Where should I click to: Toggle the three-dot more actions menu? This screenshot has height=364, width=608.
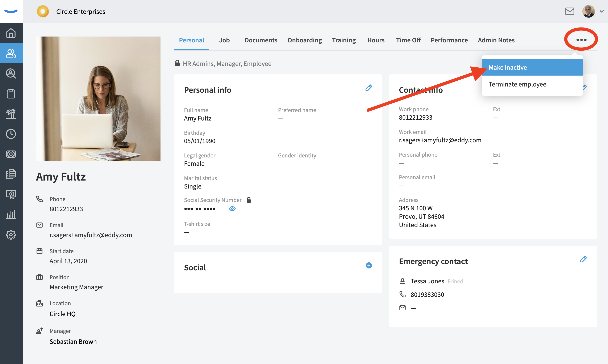(x=581, y=40)
